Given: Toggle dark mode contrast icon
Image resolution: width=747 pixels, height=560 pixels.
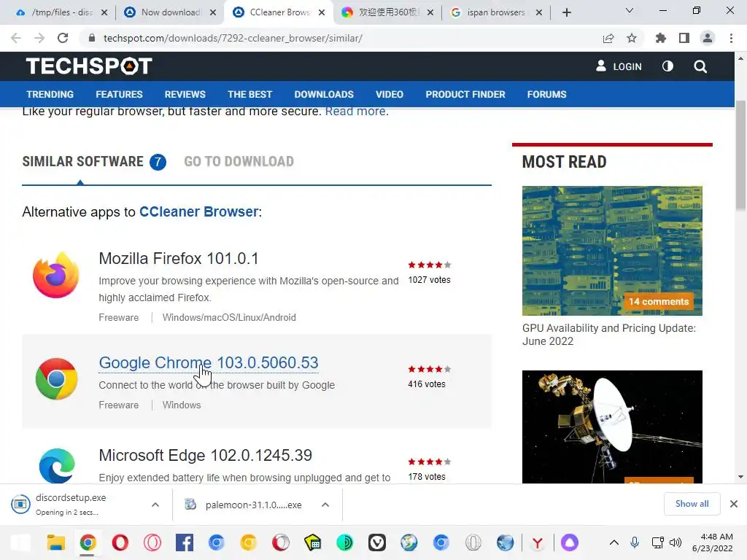Looking at the screenshot, I should pos(668,66).
